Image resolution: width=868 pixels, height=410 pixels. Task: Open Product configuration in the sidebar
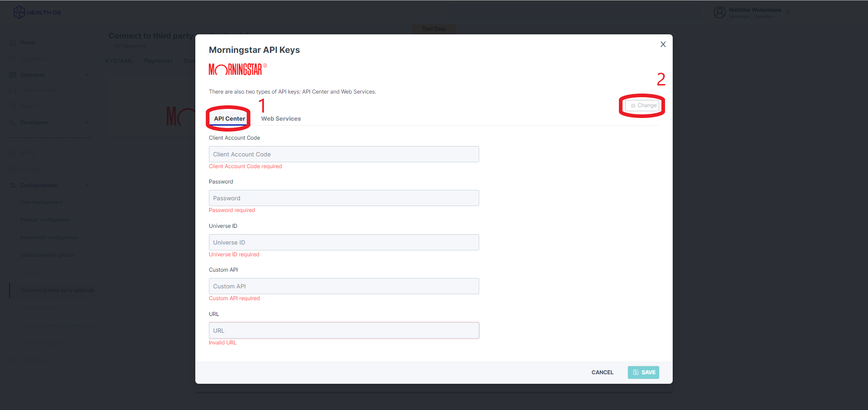(46, 220)
